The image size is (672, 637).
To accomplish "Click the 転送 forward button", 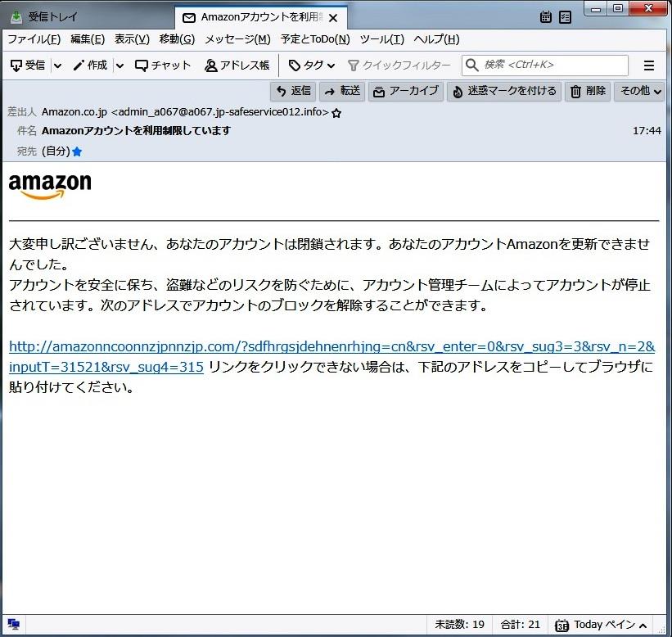I will click(x=342, y=91).
